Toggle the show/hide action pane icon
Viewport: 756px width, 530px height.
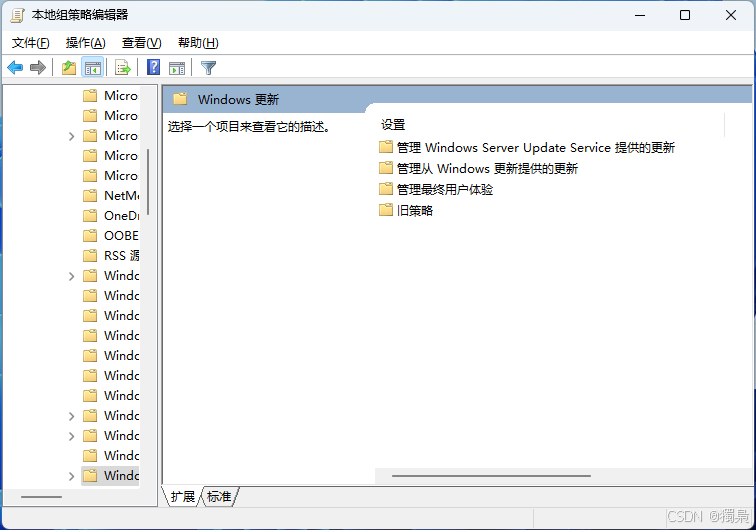(177, 68)
